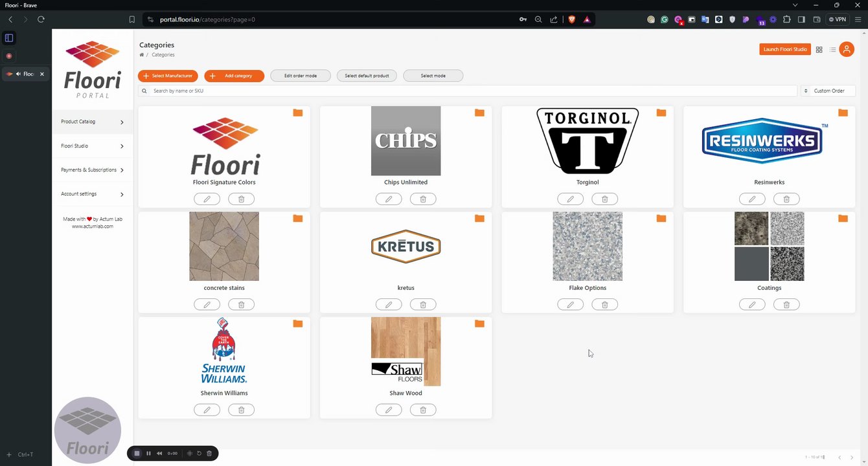The image size is (868, 466).
Task: Pause the screen recording
Action: (x=148, y=453)
